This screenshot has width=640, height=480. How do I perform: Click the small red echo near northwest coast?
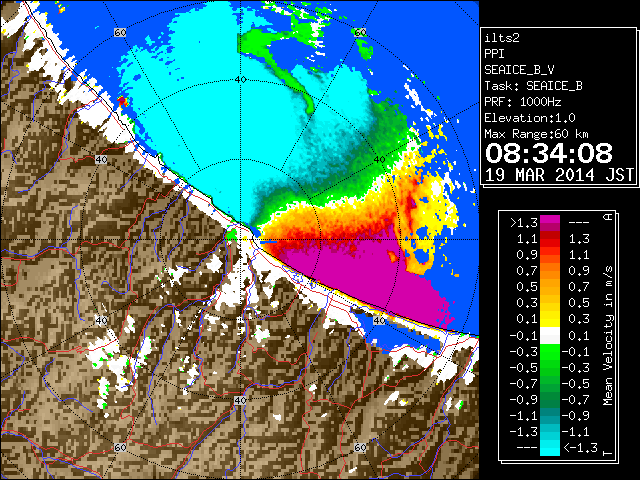(x=122, y=100)
